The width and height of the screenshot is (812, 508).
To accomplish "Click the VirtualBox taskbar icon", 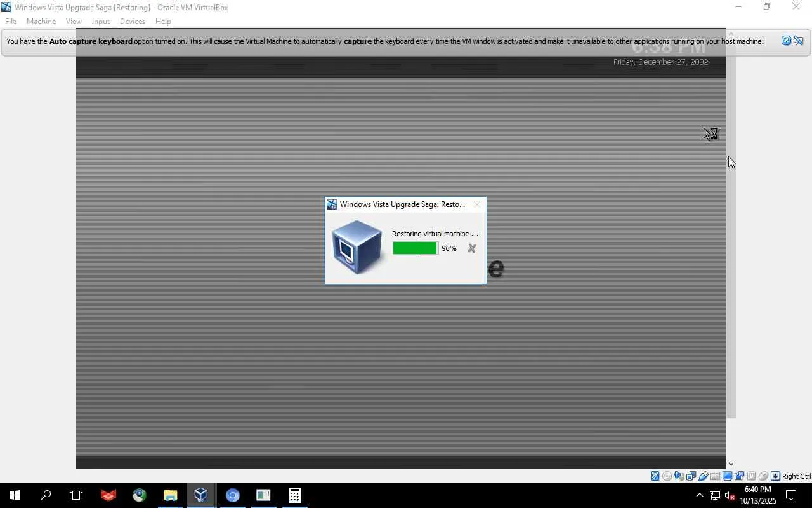I will 201,495.
